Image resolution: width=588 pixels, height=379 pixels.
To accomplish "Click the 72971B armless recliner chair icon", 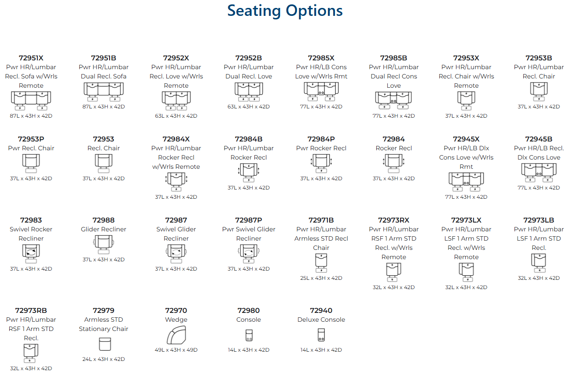I will click(x=321, y=263).
